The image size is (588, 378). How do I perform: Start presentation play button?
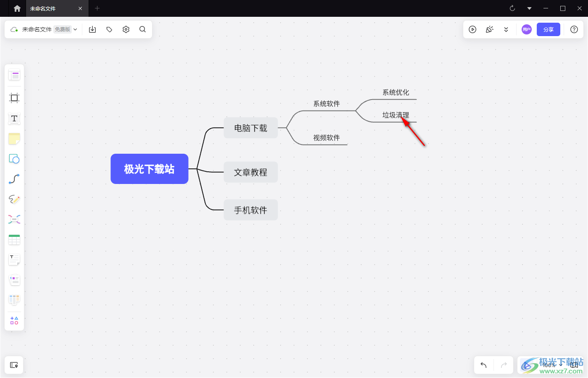tap(472, 29)
